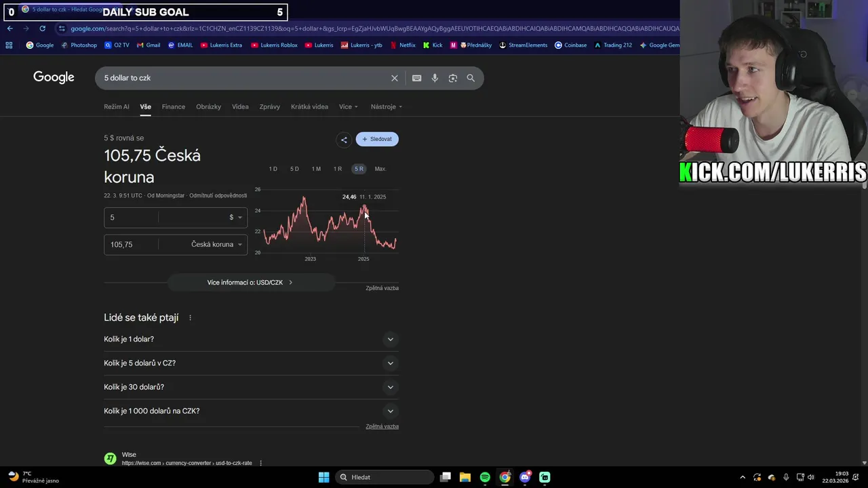Switch to the 'Obrázky' search tab
The width and height of the screenshot is (868, 488).
pos(208,106)
